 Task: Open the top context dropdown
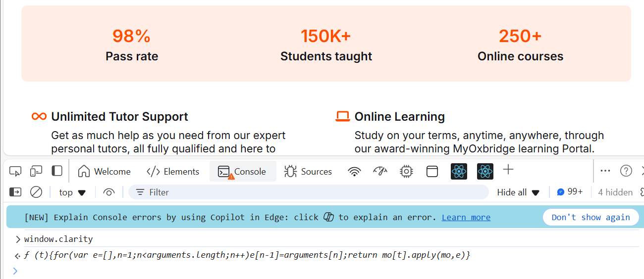[x=72, y=192]
